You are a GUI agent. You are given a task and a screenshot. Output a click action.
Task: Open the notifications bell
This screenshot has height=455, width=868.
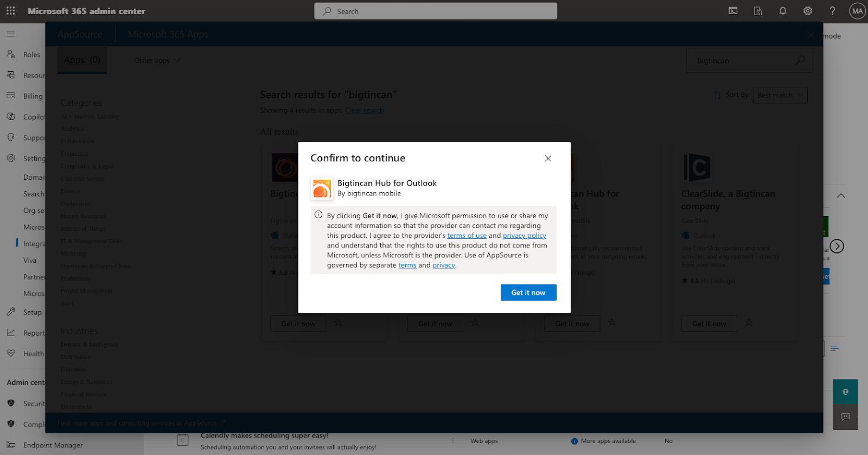pyautogui.click(x=783, y=11)
